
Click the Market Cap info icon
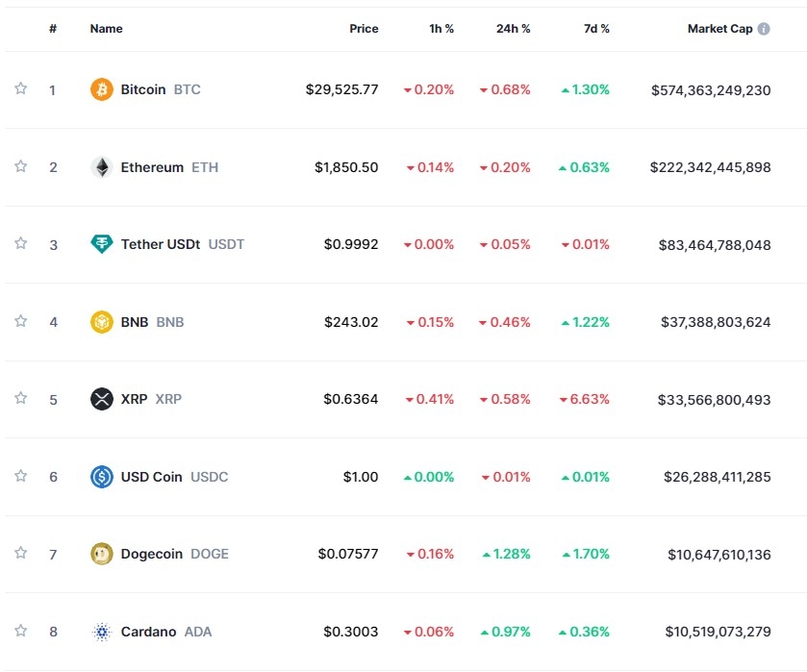764,29
